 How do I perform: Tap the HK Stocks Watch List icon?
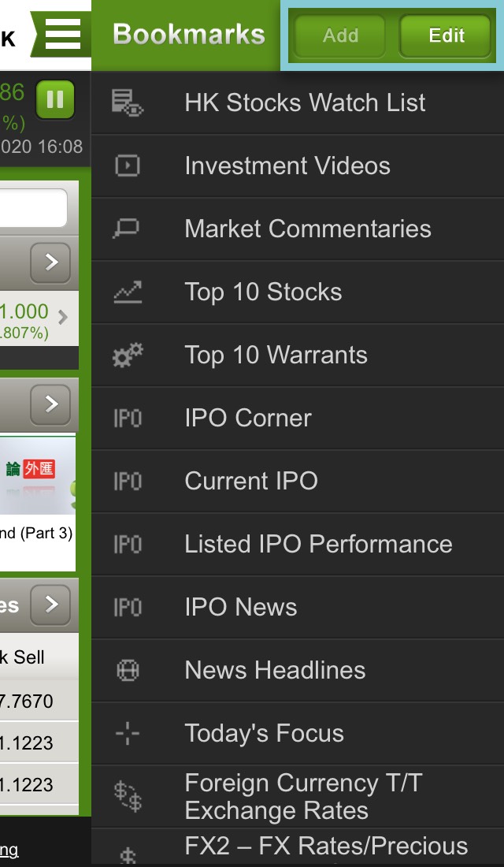tap(127, 102)
